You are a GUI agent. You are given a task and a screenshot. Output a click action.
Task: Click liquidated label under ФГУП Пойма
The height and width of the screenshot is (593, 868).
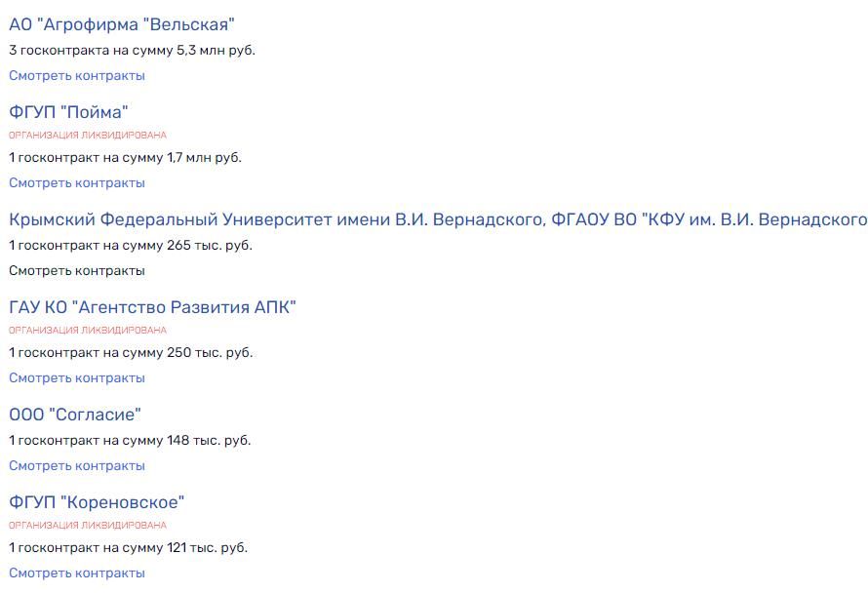click(87, 133)
